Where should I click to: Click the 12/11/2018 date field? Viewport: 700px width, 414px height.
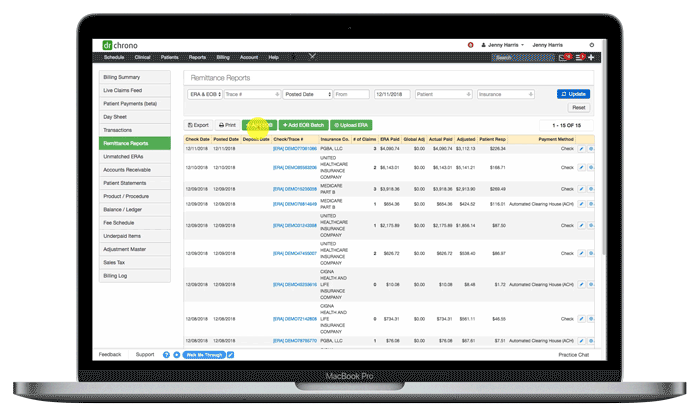[x=392, y=94]
